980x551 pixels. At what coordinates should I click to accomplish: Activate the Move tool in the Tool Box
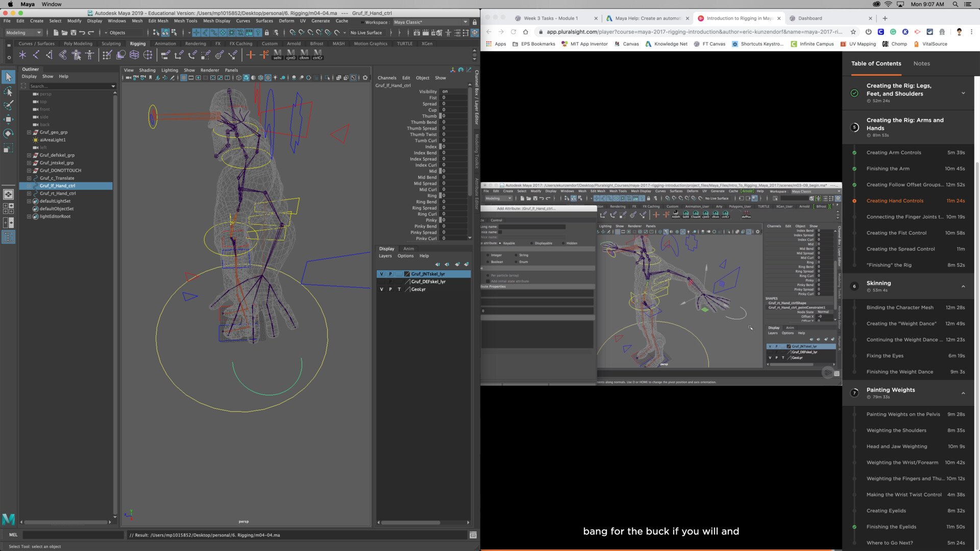tap(8, 119)
